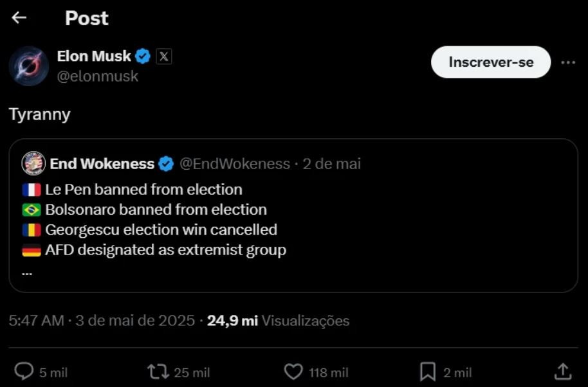588x387 pixels.
Task: Click the 24,9 mi Visualizações count
Action: click(x=279, y=321)
